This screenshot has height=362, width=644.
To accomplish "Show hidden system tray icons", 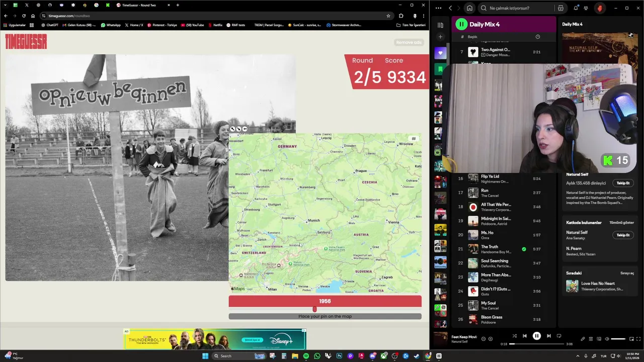I will pyautogui.click(x=578, y=356).
